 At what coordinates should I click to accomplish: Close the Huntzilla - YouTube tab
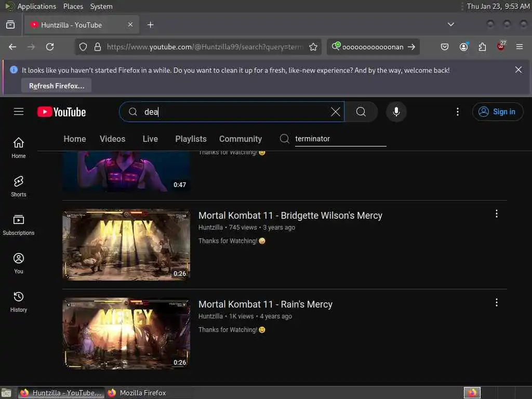130,24
